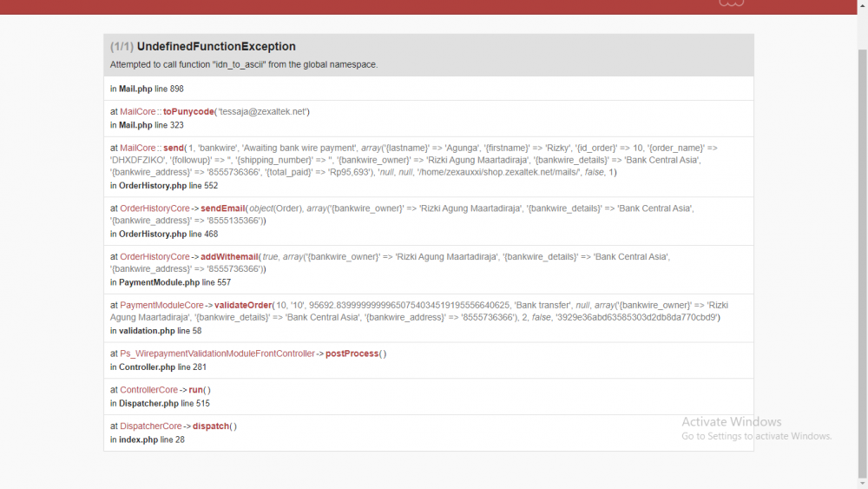Click the logo icon in red header
868x489 pixels.
pyautogui.click(x=731, y=3)
